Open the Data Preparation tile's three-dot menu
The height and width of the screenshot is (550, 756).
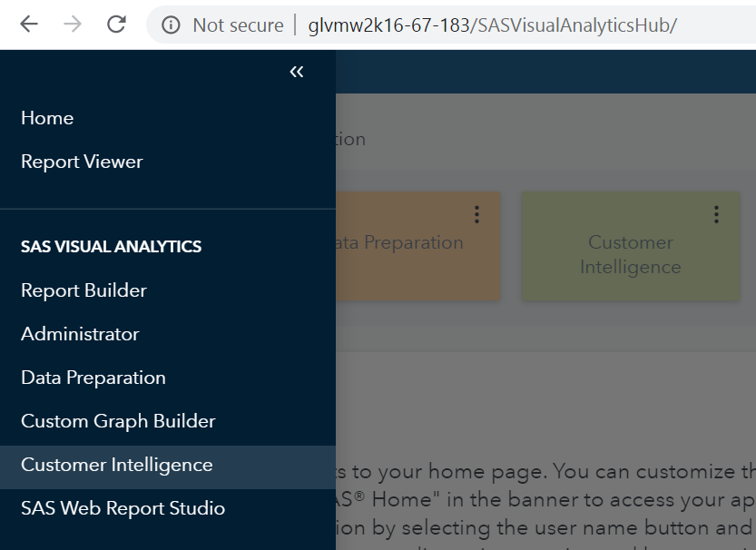click(476, 214)
